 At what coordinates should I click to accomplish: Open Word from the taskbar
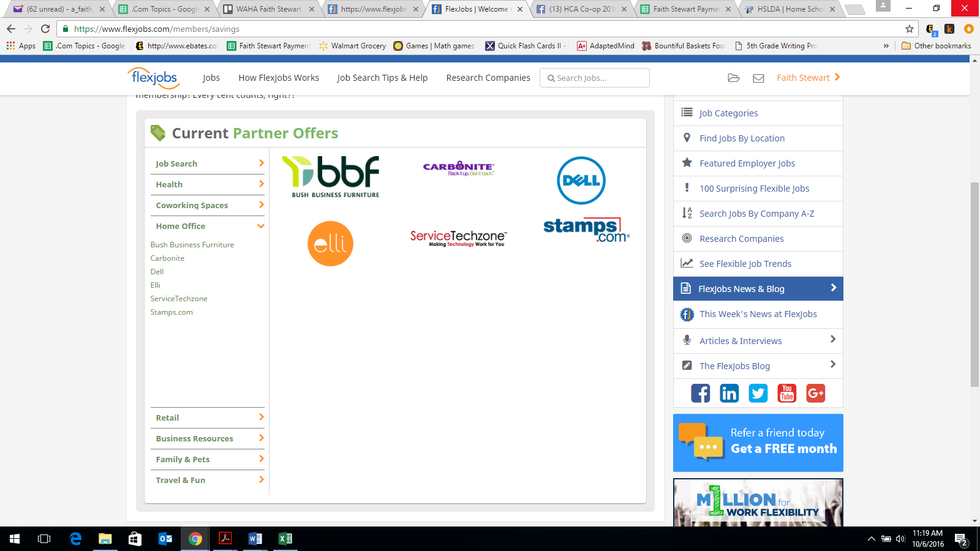click(x=255, y=539)
